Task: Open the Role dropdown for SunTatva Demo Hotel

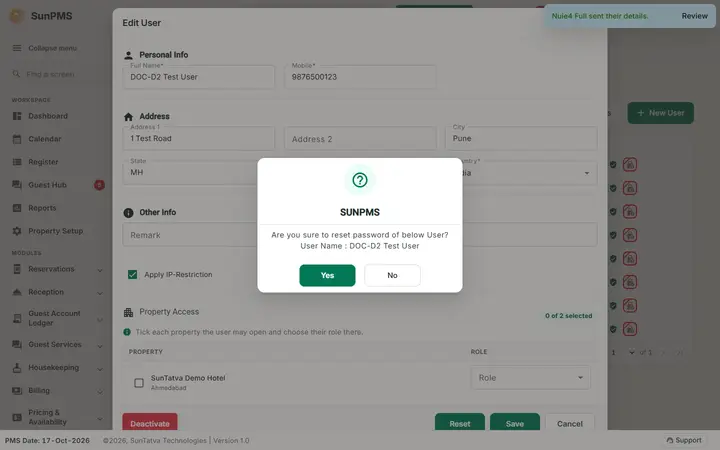Action: pyautogui.click(x=530, y=377)
